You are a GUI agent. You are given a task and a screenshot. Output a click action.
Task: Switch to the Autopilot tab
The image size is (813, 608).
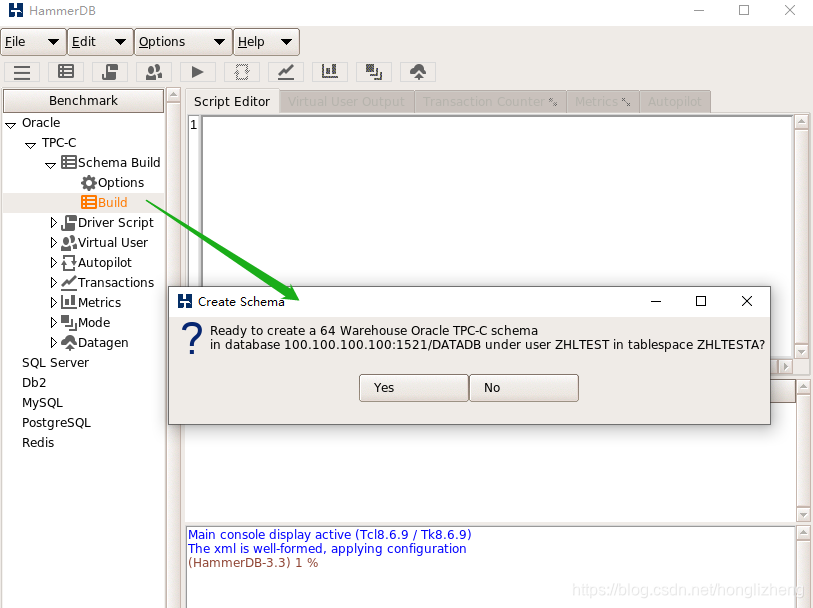[x=675, y=102]
